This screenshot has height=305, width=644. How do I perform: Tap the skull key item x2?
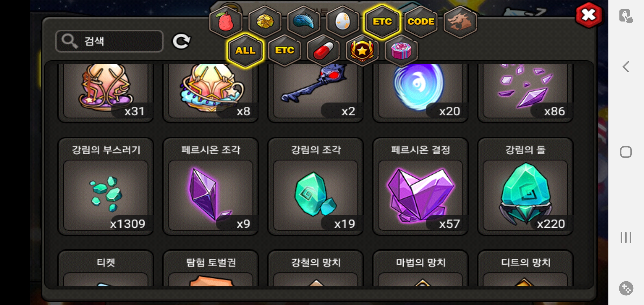click(x=316, y=92)
